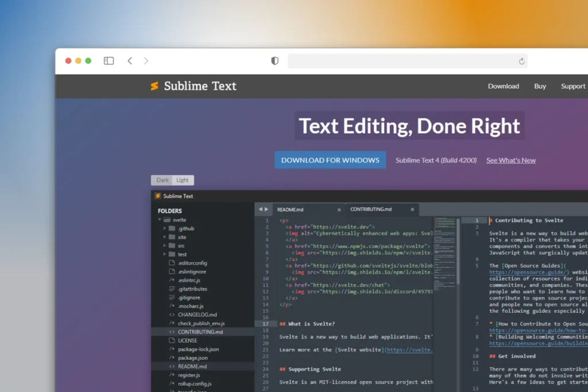Open check_publish_env.js in the sidebar
The image size is (588, 392).
[203, 323]
